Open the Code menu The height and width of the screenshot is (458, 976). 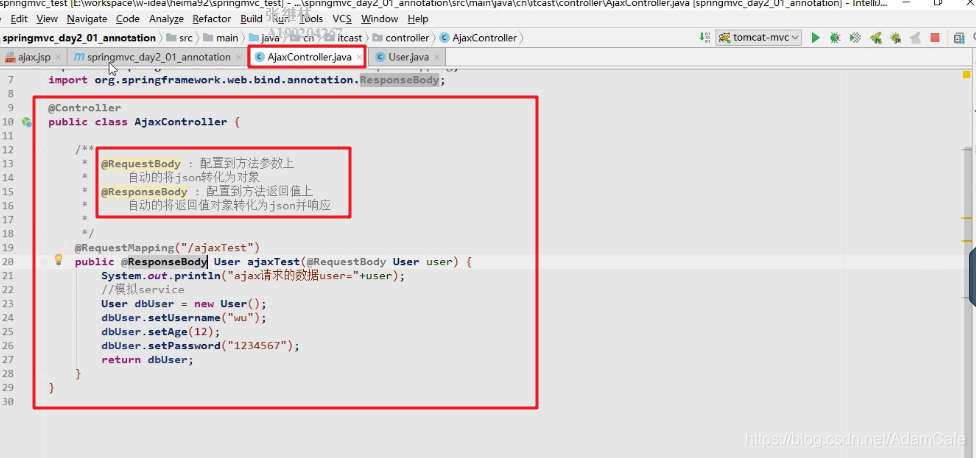point(128,19)
